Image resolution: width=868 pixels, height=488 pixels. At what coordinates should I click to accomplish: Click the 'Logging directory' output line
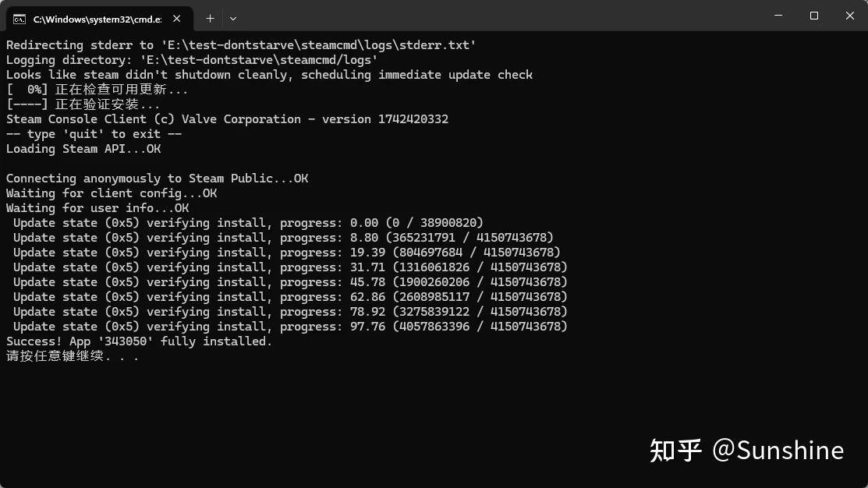[x=192, y=60]
